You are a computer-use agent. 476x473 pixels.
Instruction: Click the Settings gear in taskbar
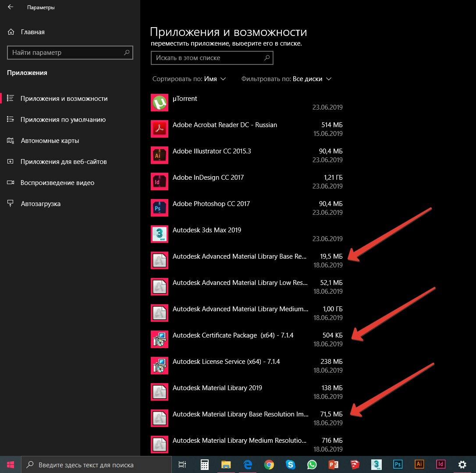coord(462,465)
